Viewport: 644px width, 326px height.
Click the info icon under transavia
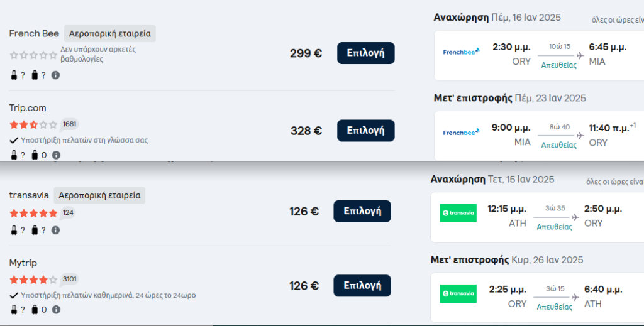point(55,231)
